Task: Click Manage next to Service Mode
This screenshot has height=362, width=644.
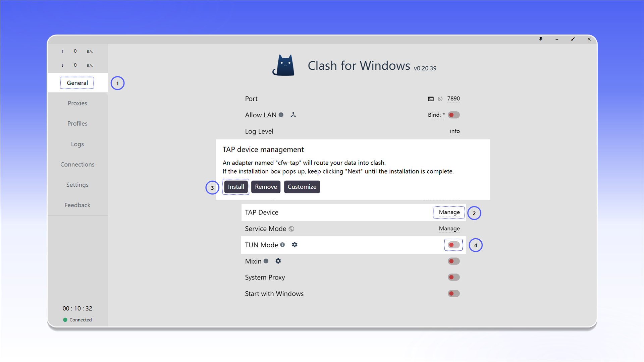Action: click(449, 229)
